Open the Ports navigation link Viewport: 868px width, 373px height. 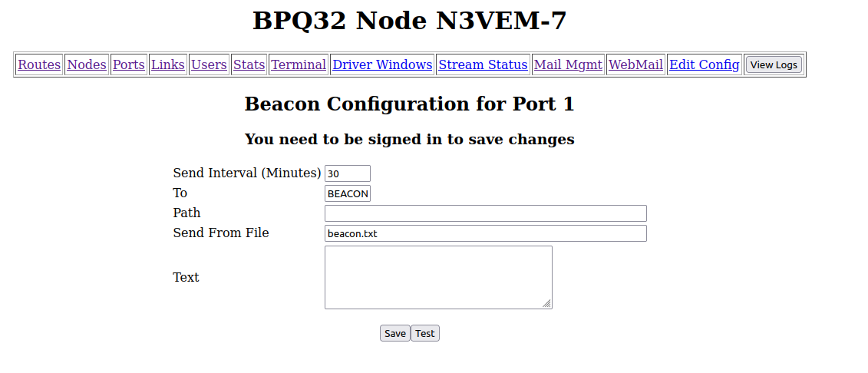[129, 64]
